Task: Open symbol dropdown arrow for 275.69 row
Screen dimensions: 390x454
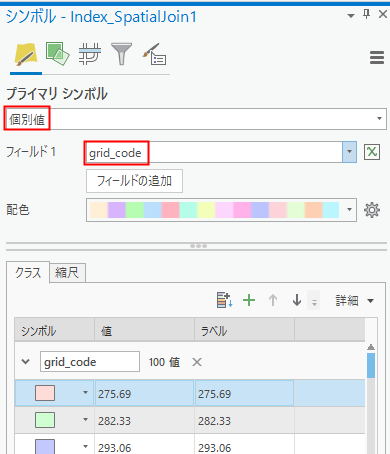Action: click(x=85, y=393)
